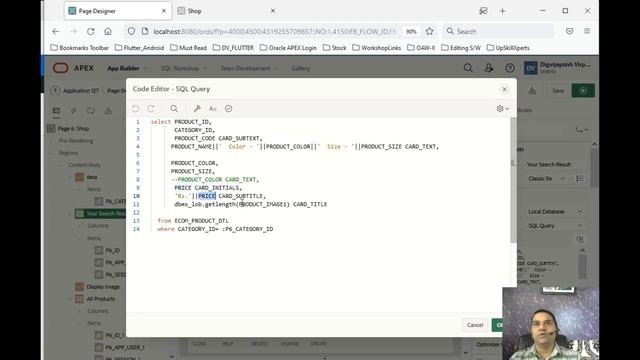Reload the current page
640x360 pixels.
coord(91,31)
